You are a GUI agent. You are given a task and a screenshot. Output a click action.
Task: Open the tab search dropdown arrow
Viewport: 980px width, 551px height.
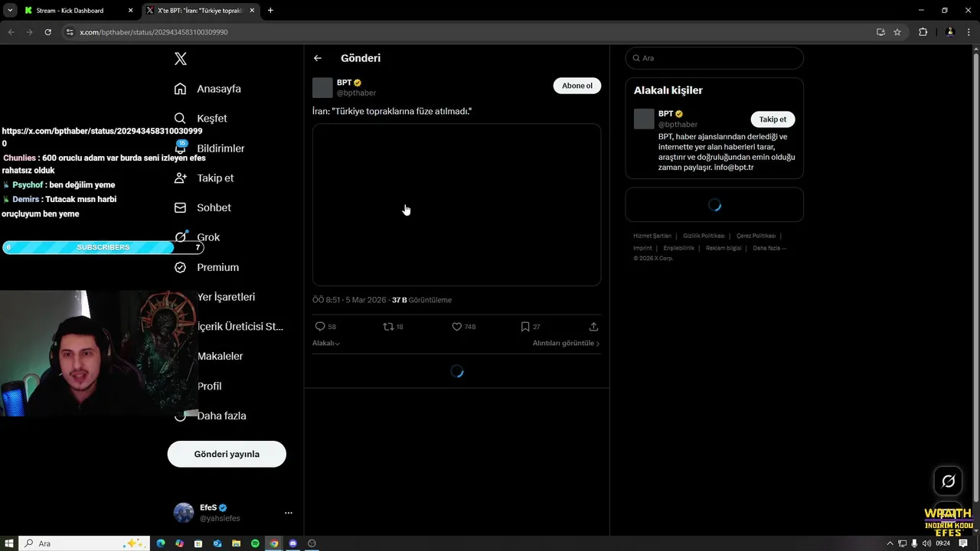coord(10,11)
